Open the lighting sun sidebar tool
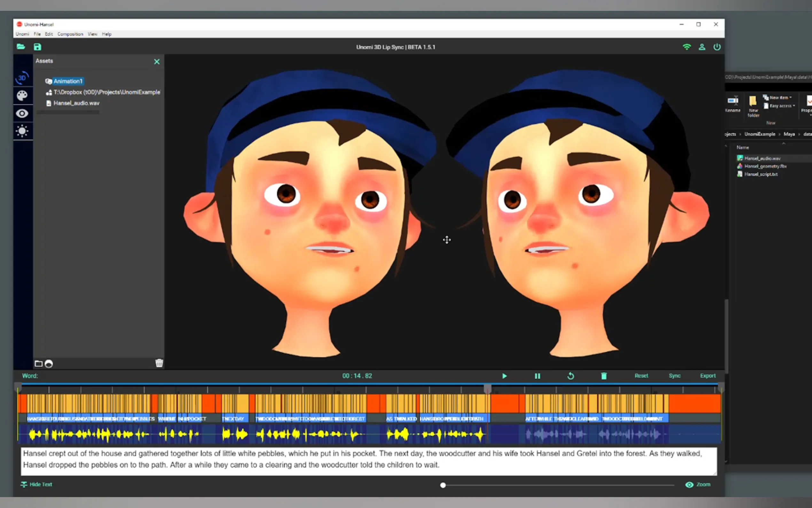The height and width of the screenshot is (508, 812). pos(22,131)
